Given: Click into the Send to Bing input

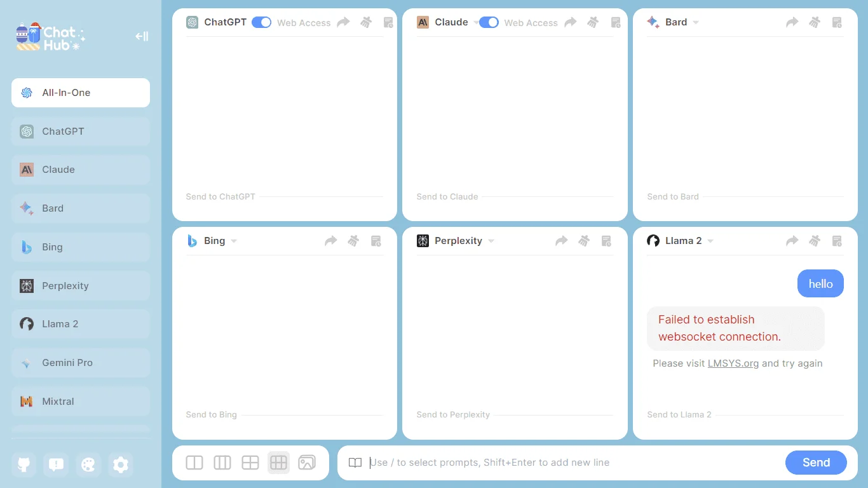Looking at the screenshot, I should [285, 415].
